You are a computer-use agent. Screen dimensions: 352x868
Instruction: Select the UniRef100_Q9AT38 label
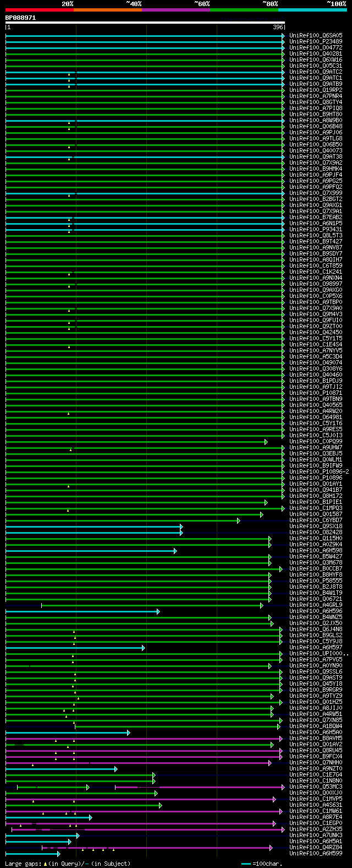(316, 157)
